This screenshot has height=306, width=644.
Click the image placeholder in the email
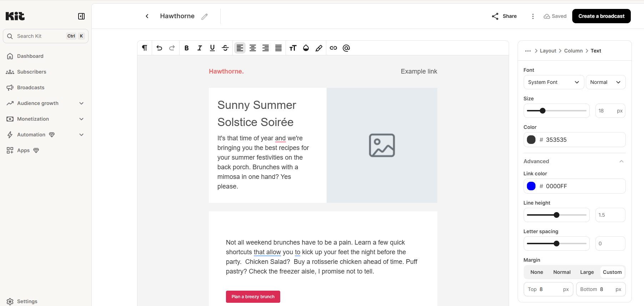[382, 145]
